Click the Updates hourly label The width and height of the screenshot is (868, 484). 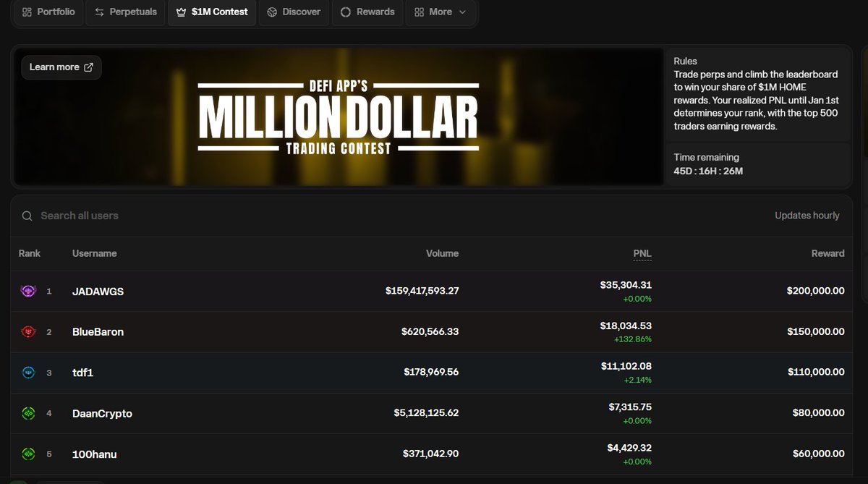tap(807, 216)
